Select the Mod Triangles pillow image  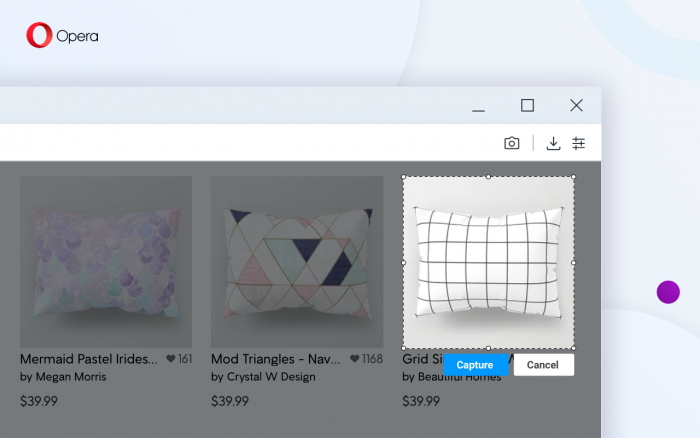pos(297,262)
